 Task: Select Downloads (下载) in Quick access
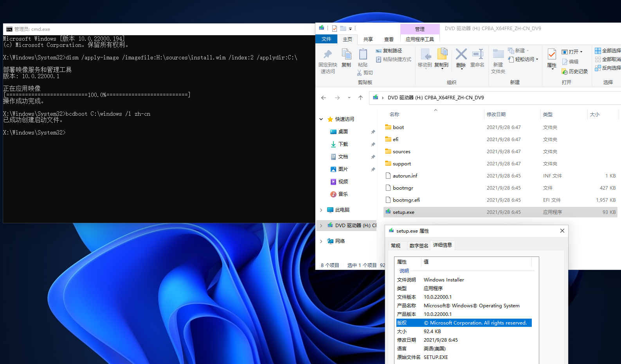click(x=343, y=144)
